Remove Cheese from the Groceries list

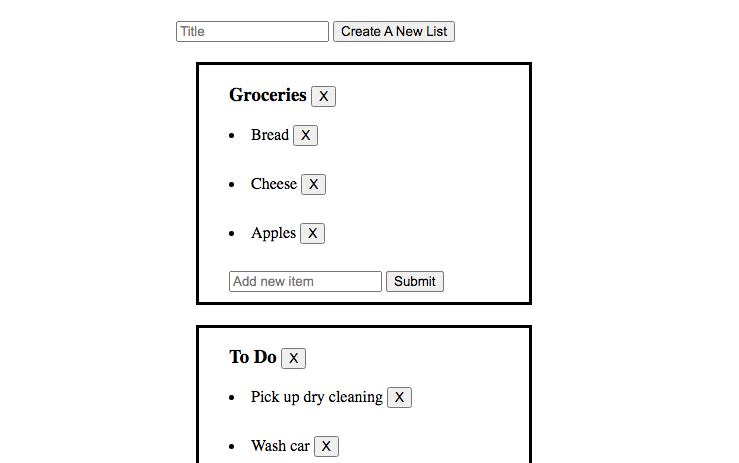pyautogui.click(x=313, y=184)
